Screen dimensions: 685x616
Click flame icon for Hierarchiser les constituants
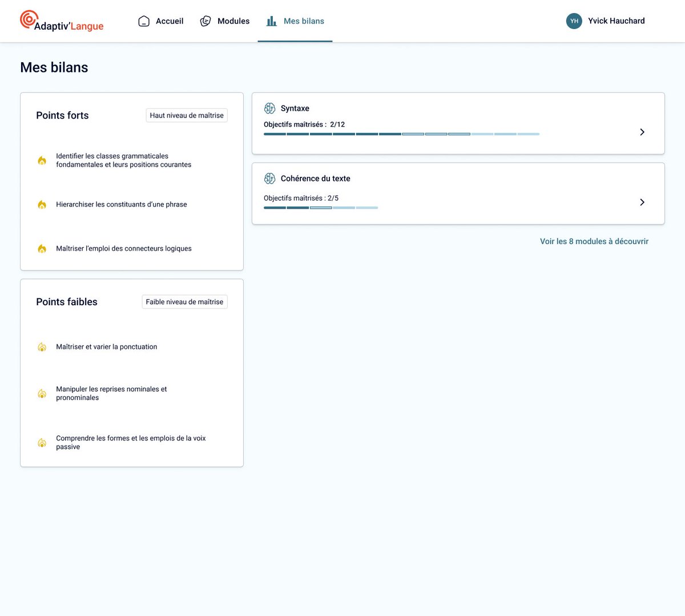(42, 204)
